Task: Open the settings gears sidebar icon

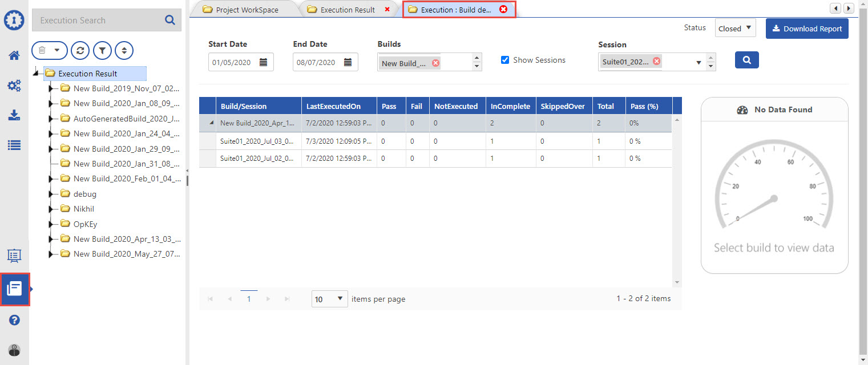Action: [14, 86]
